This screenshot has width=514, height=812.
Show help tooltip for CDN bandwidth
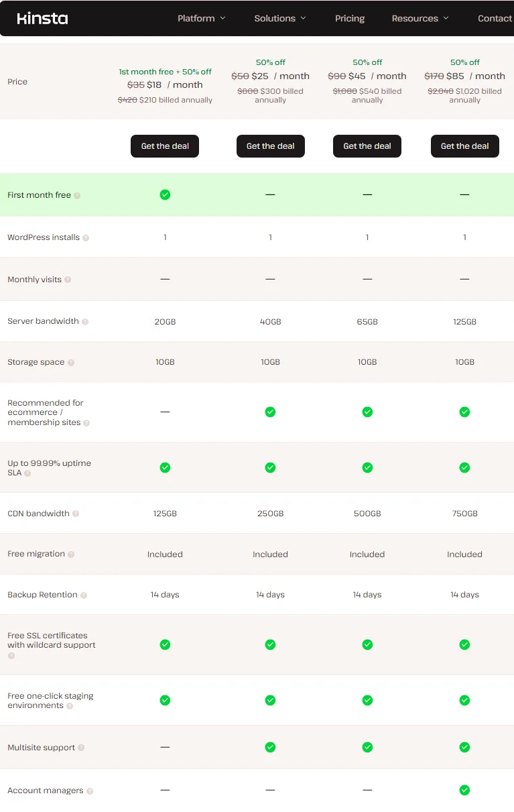click(76, 514)
